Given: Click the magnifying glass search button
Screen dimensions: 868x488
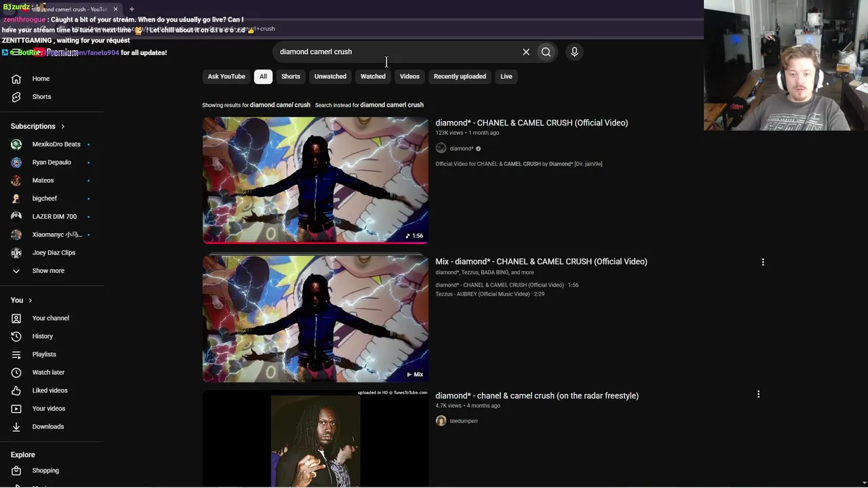Looking at the screenshot, I should click(546, 52).
